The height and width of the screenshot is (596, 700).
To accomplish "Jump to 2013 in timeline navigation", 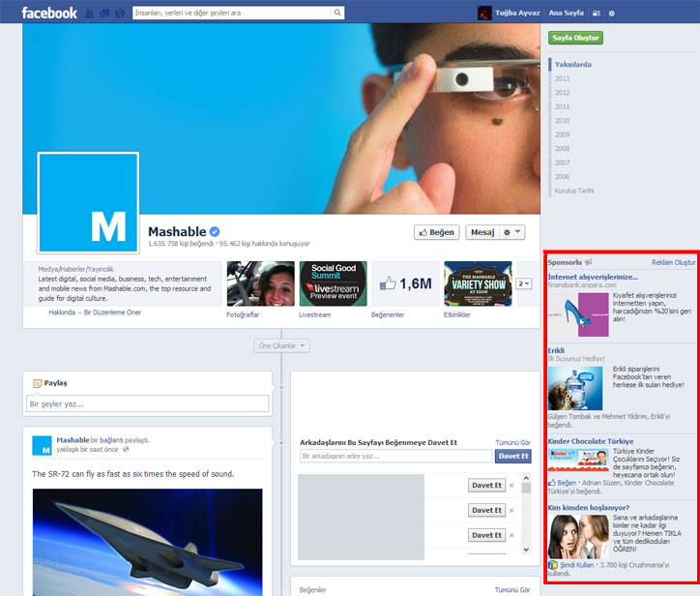I will click(x=562, y=78).
